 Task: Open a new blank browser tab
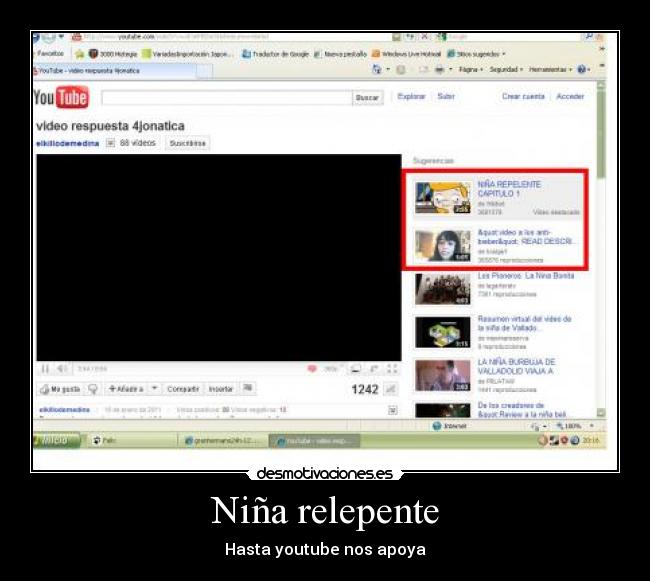(x=204, y=71)
